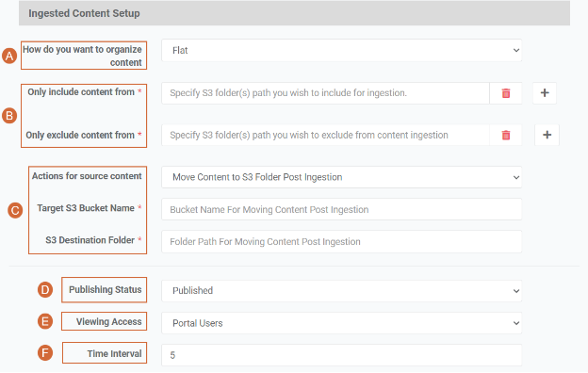
Task: Click the orange F annotation marker
Action: [x=45, y=353]
